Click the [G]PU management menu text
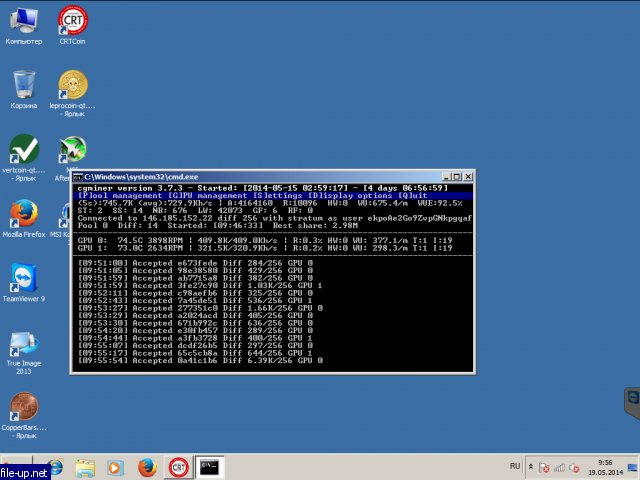Viewport: 640px width, 480px height. point(207,196)
